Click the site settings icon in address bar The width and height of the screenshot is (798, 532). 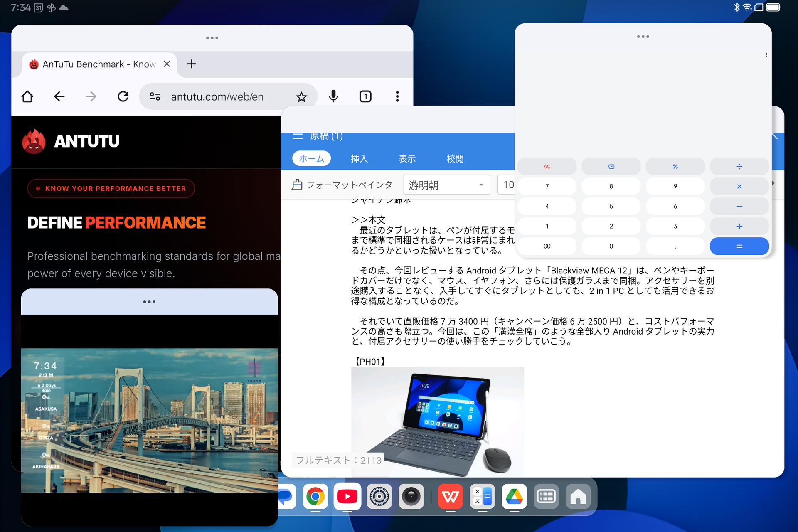155,96
